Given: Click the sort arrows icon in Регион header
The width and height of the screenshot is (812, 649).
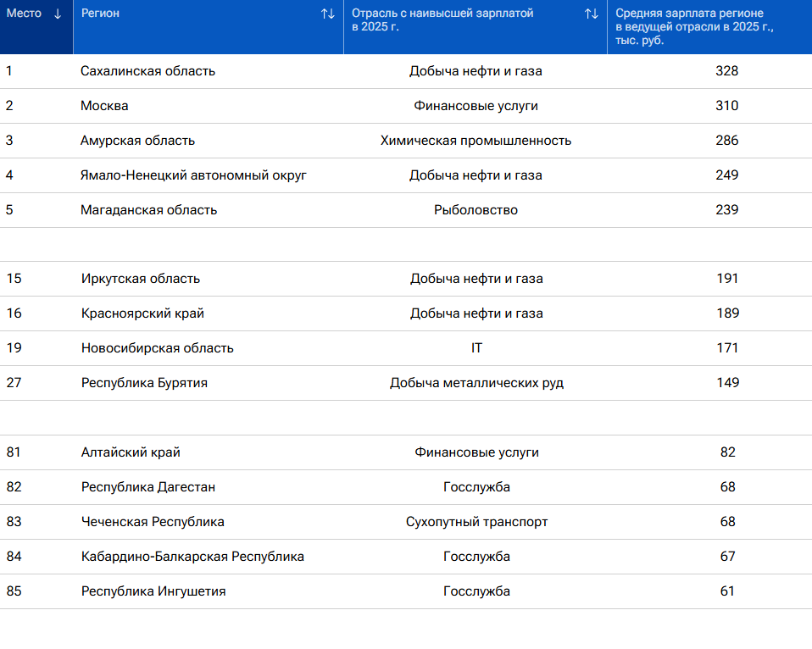Looking at the screenshot, I should (327, 14).
